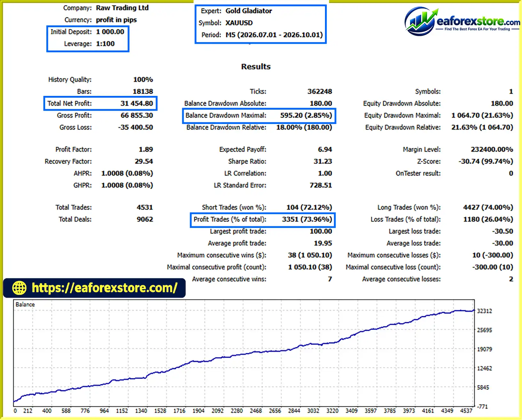The image size is (522, 420).
Task: Select the Profit Trades percentage row
Action: click(263, 220)
